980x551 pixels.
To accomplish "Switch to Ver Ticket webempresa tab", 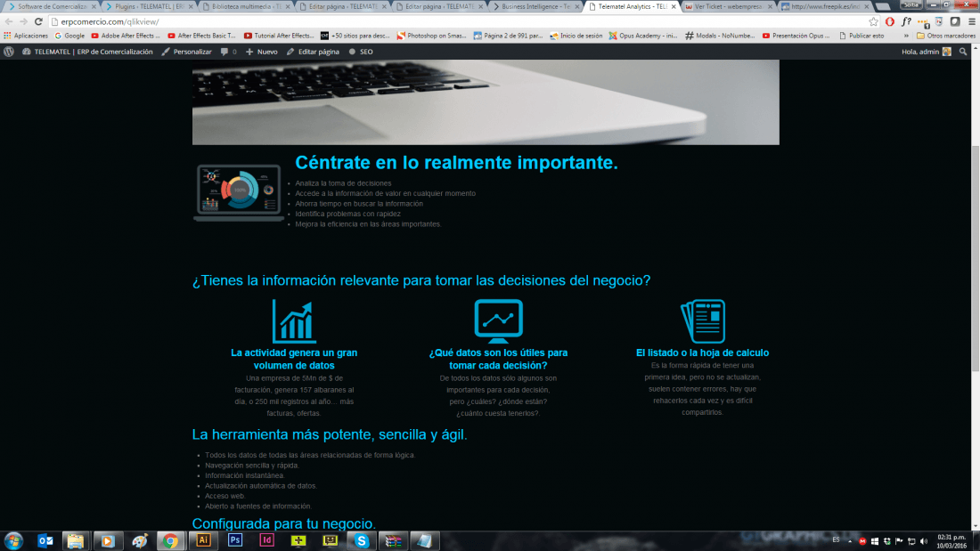I will [x=728, y=6].
